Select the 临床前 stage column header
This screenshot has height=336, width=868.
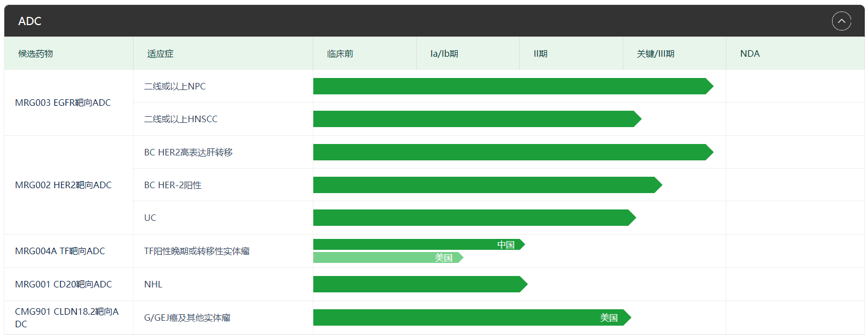(x=340, y=53)
